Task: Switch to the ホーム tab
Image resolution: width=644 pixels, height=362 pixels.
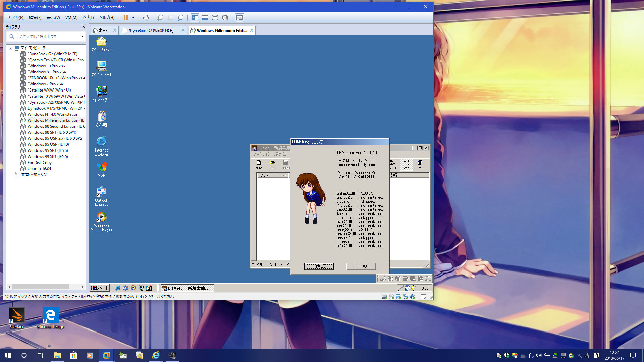Action: pyautogui.click(x=104, y=31)
